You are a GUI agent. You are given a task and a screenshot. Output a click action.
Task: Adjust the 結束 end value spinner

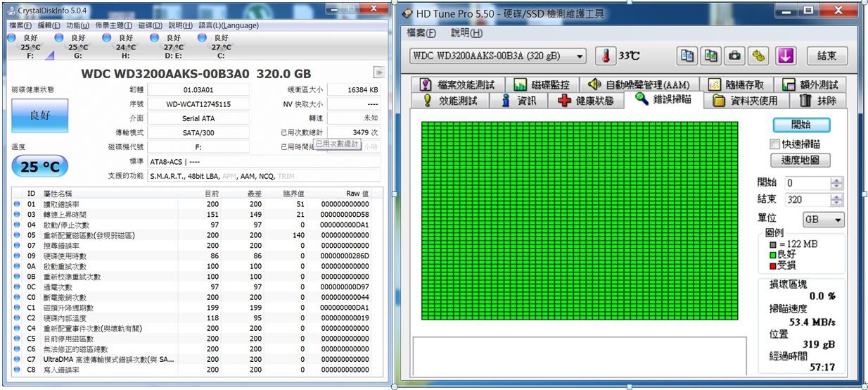click(x=836, y=199)
